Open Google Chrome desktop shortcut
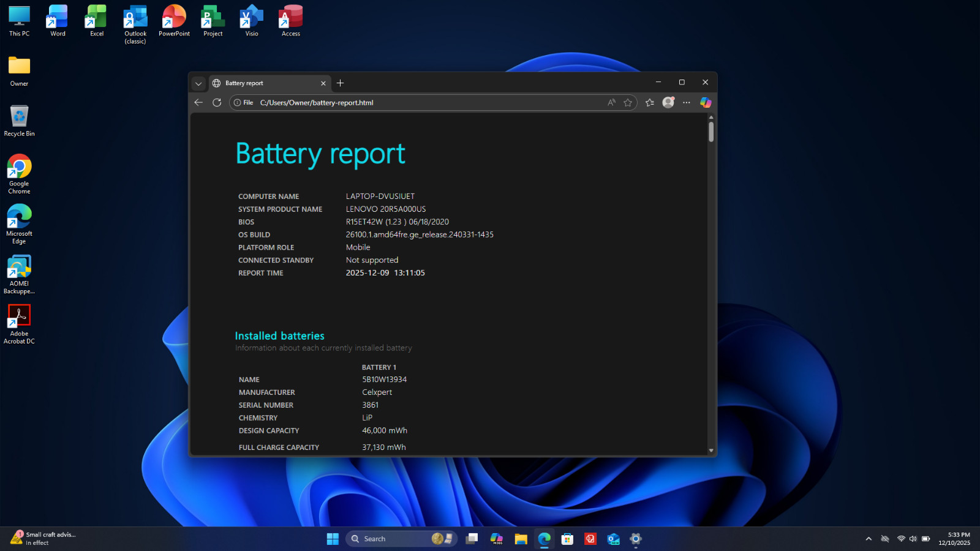Viewport: 980px width, 551px height. [x=19, y=174]
